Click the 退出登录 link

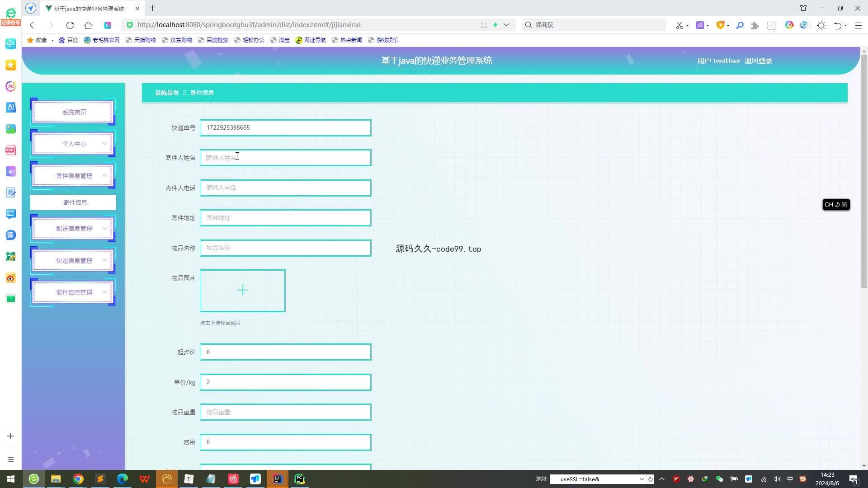pos(758,61)
